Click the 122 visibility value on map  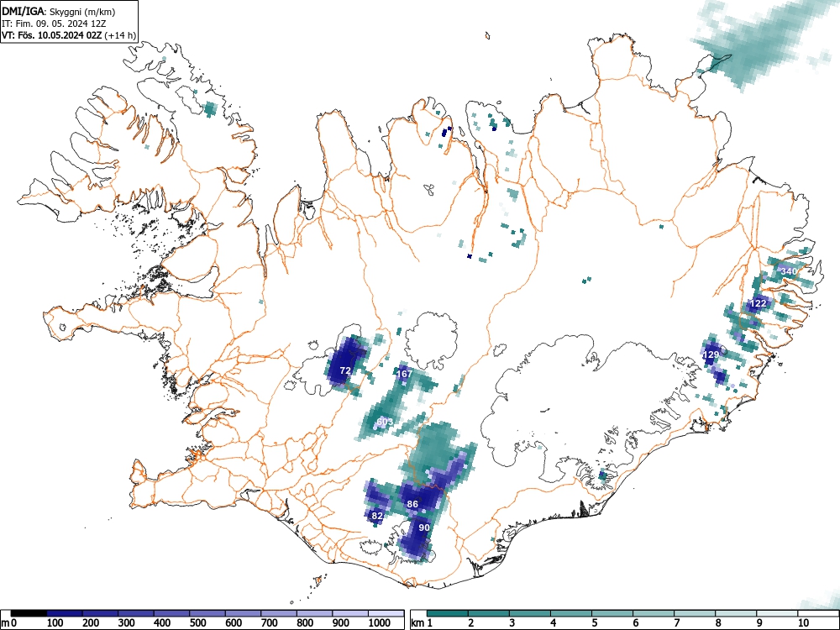[x=758, y=303]
